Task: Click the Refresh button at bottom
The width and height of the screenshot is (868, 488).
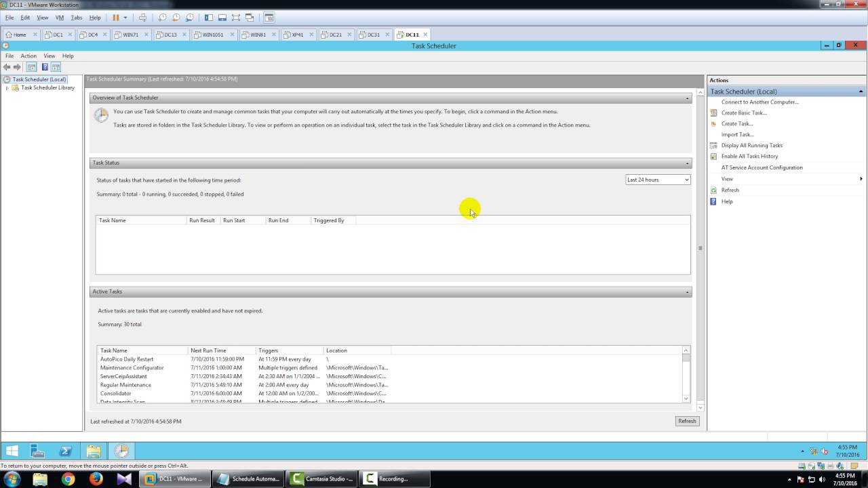Action: click(x=687, y=421)
